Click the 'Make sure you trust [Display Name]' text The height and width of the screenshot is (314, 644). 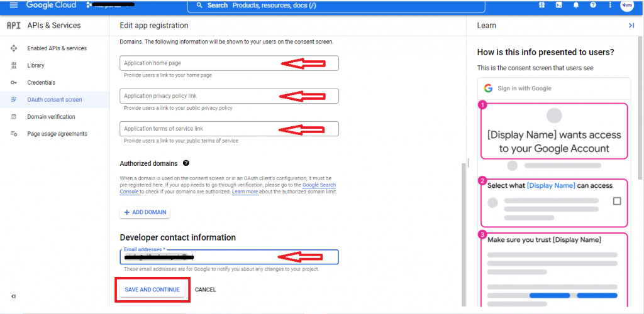[544, 240]
